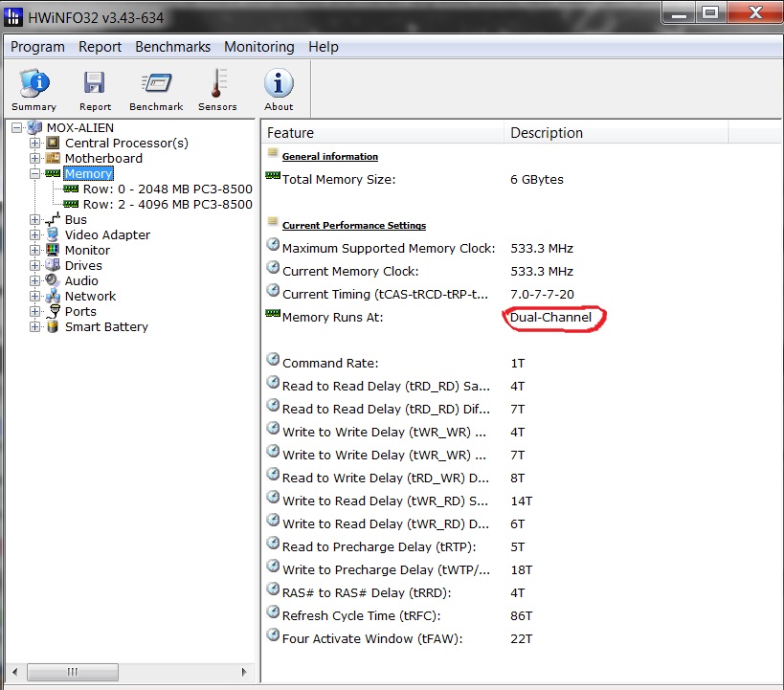Image resolution: width=784 pixels, height=690 pixels.
Task: Click the HWiNFO32 title bar app icon
Action: 13,17
